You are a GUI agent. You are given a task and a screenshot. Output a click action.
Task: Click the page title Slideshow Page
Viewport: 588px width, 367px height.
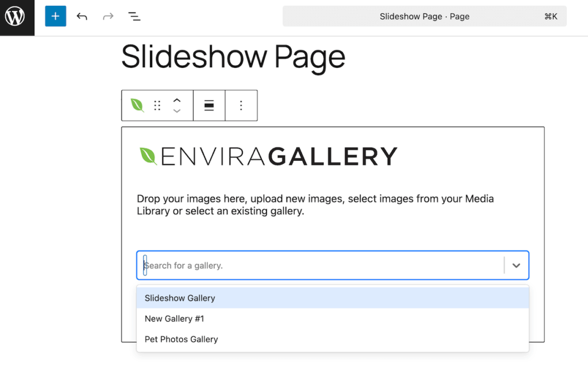coord(232,56)
